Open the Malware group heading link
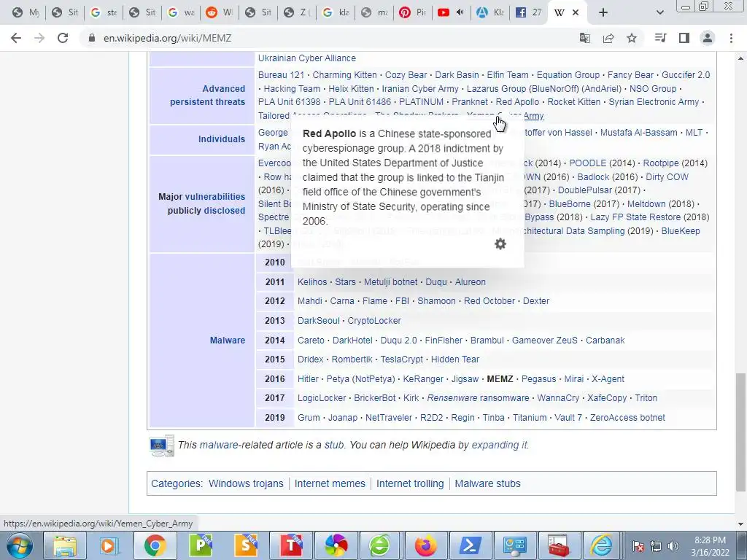This screenshot has width=747, height=560. [228, 340]
